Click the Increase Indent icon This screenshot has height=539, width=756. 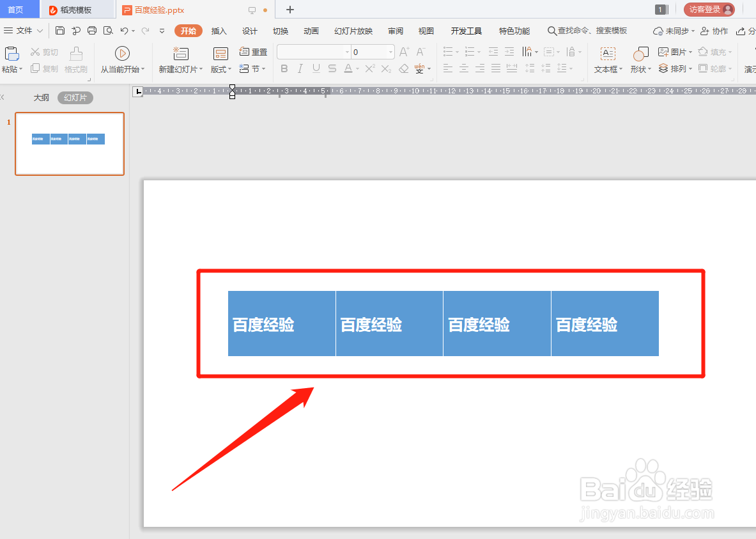(x=509, y=52)
